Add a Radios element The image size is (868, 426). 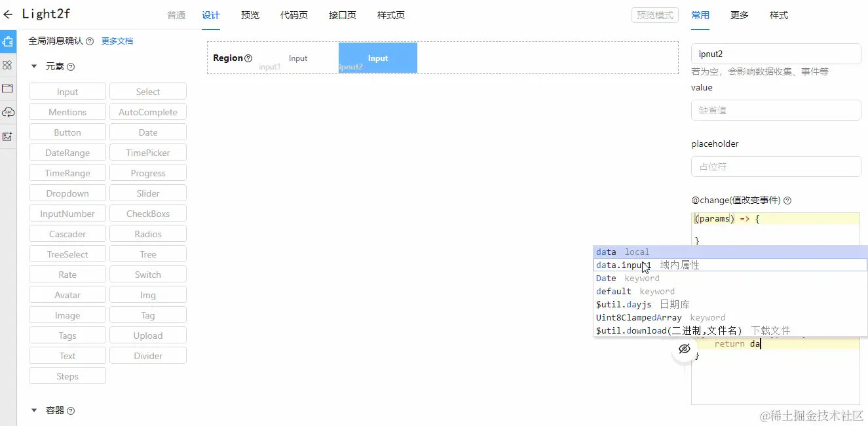(148, 234)
